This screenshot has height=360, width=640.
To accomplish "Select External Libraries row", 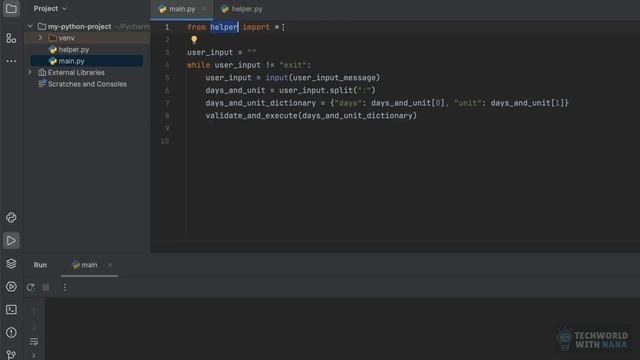I will (87, 72).
